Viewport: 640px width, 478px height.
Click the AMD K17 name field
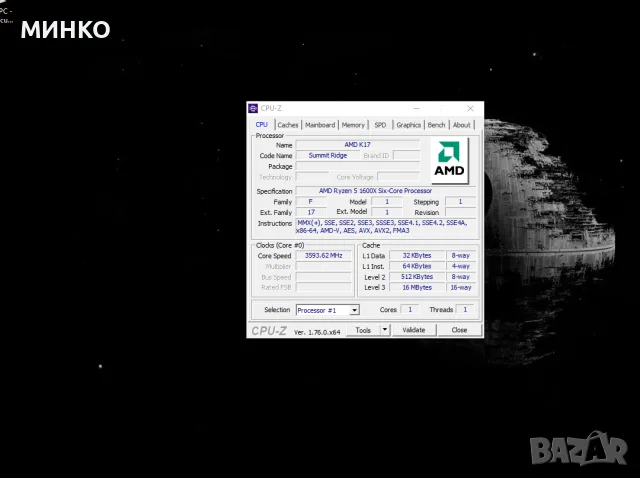pyautogui.click(x=358, y=145)
